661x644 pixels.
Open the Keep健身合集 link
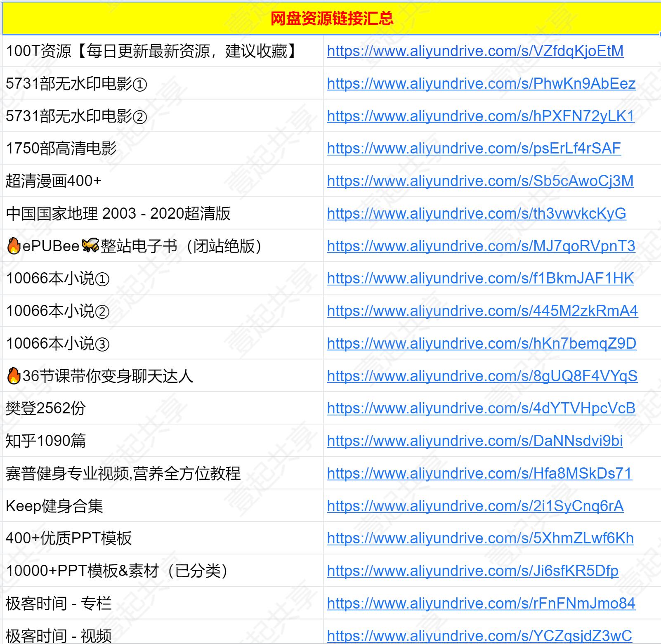475,506
